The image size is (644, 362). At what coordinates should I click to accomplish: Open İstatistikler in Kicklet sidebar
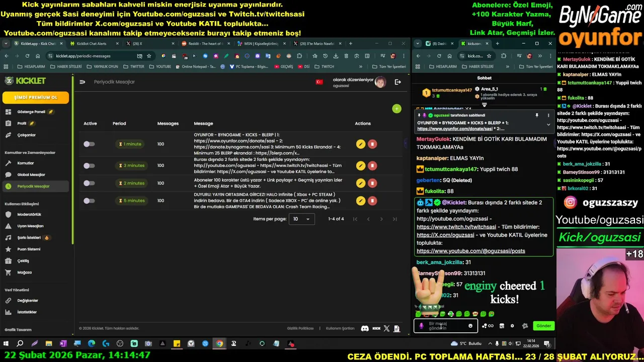(x=27, y=312)
